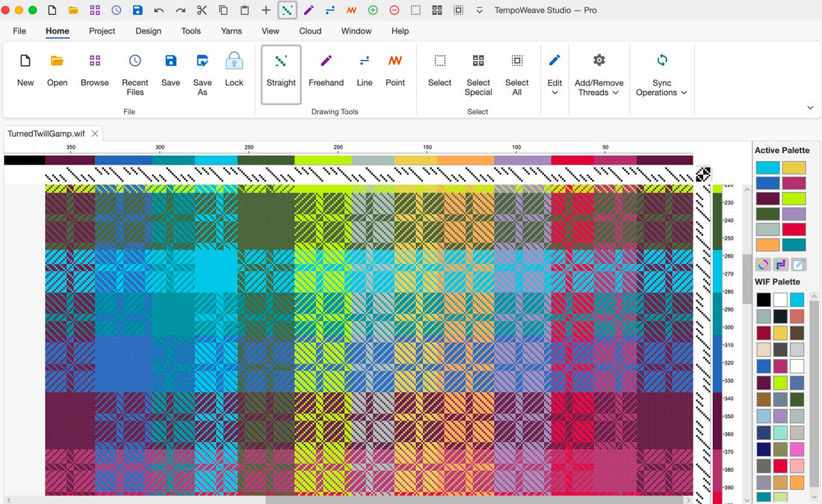Click the Open folder icon in title bar
The height and width of the screenshot is (504, 822).
coord(73,10)
